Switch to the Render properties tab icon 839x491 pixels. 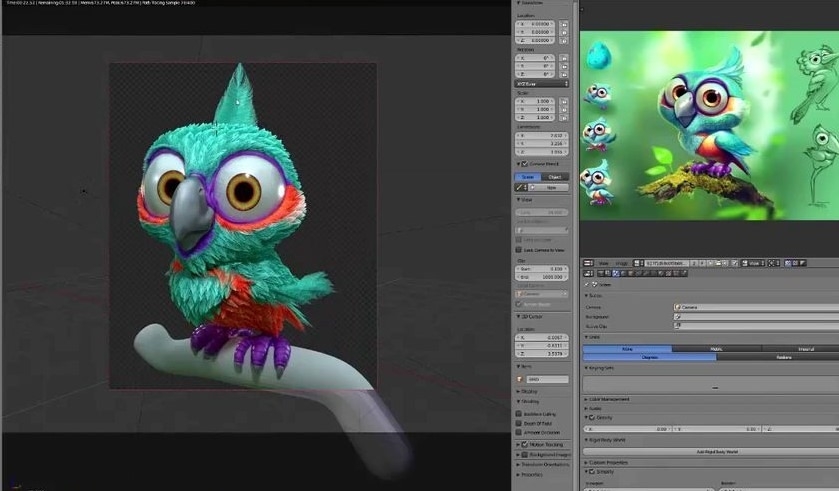click(x=601, y=273)
